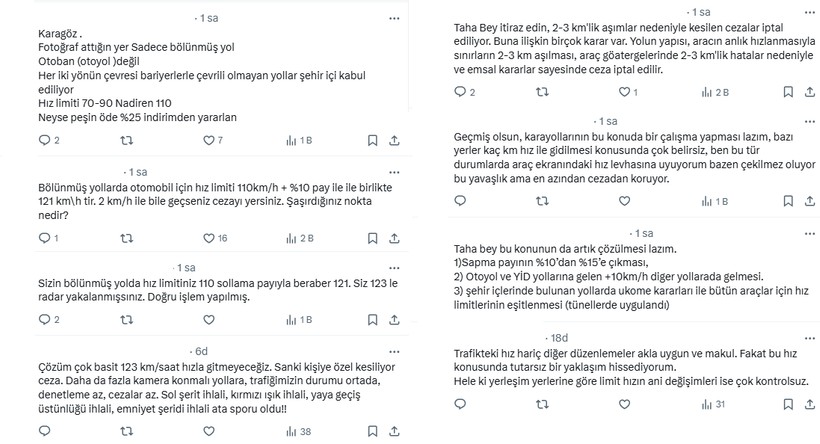
Task: Like the Karagöz reply with 7 likes
Action: 207,140
